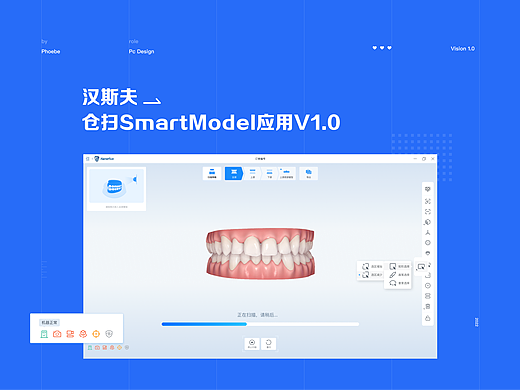Click the blue scanning progress bar
The height and width of the screenshot is (390, 520).
260,324
